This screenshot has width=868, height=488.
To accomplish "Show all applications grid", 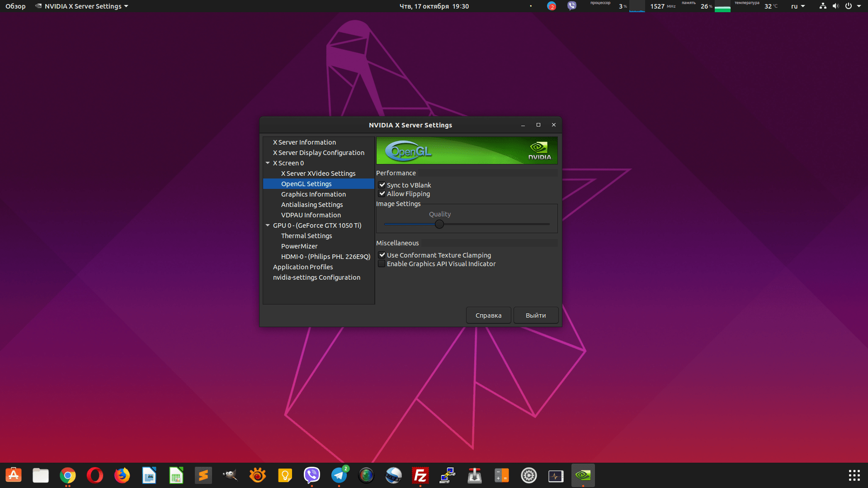I will 854,475.
